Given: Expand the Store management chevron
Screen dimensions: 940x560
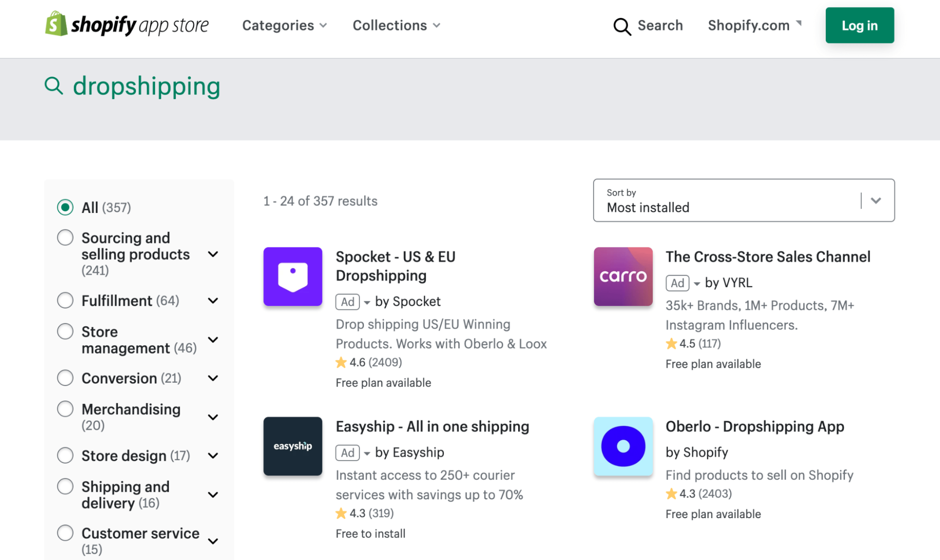Looking at the screenshot, I should (213, 339).
